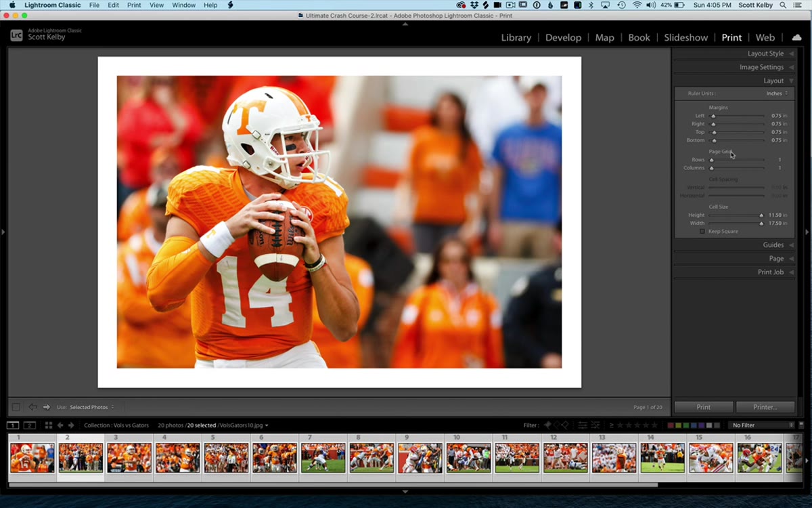Hide the filmstrip bottom arrow

click(405, 492)
